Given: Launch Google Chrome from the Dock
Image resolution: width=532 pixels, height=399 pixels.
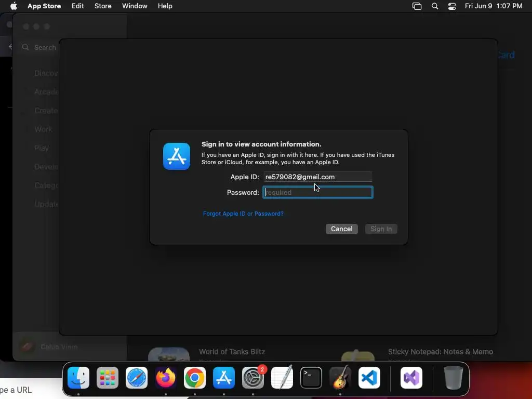Looking at the screenshot, I should point(195,378).
